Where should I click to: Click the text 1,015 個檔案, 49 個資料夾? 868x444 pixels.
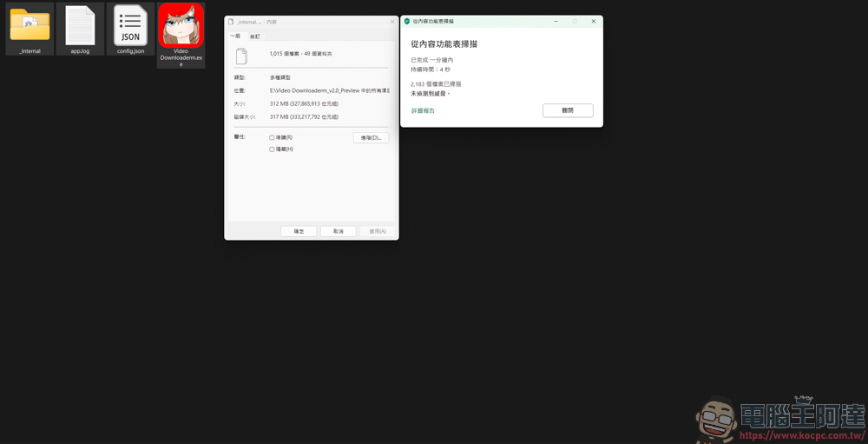coord(300,54)
